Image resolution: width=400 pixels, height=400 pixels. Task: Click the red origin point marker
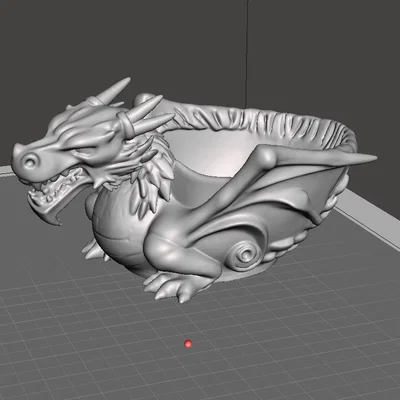(188, 344)
